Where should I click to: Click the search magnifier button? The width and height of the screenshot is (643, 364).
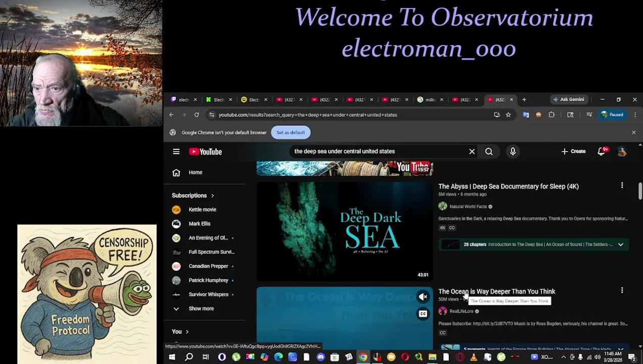[x=489, y=152]
